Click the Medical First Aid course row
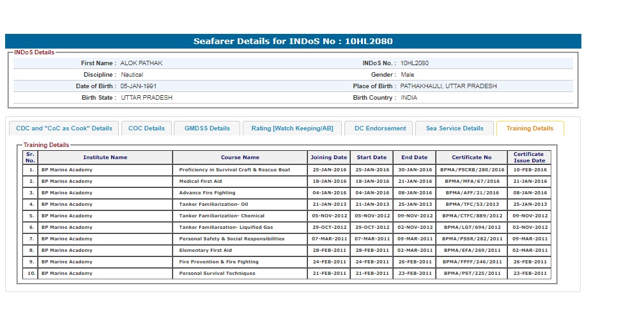This screenshot has height=326, width=644. click(x=201, y=182)
